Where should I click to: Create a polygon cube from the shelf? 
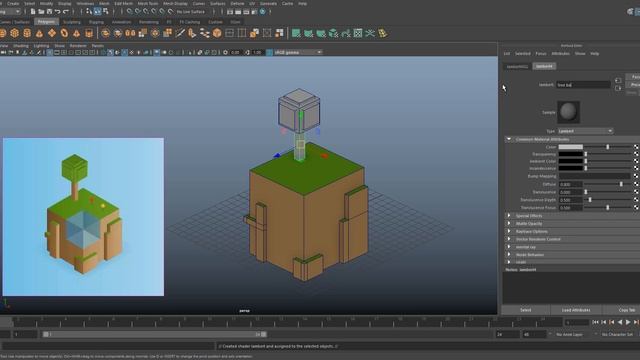coord(15,33)
